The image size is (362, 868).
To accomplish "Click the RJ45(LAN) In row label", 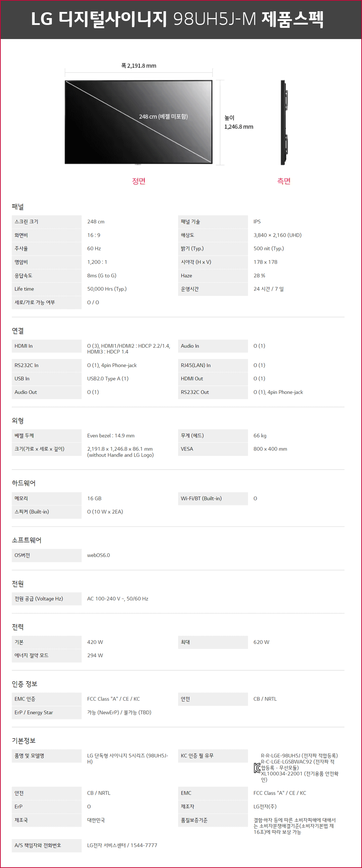I will click(213, 365).
